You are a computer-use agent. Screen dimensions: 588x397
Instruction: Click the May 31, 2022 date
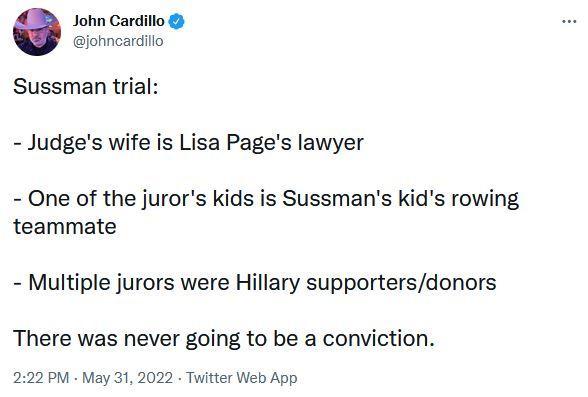[127, 378]
